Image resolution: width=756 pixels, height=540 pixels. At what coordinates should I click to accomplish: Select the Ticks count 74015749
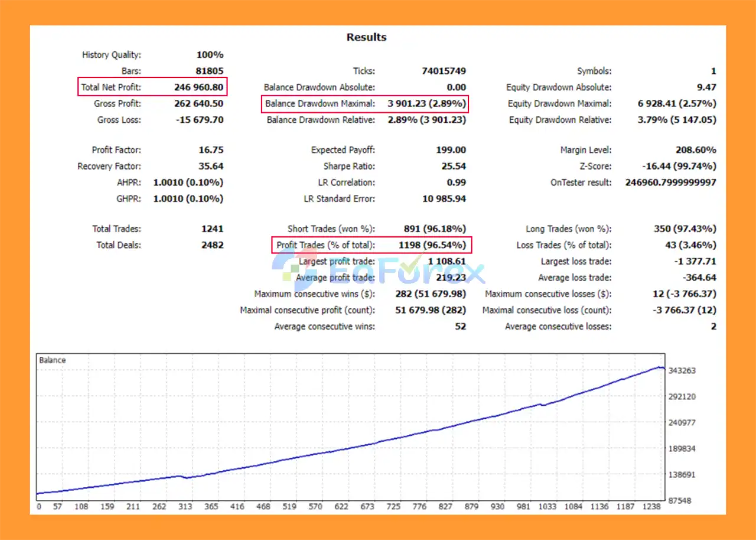[444, 71]
